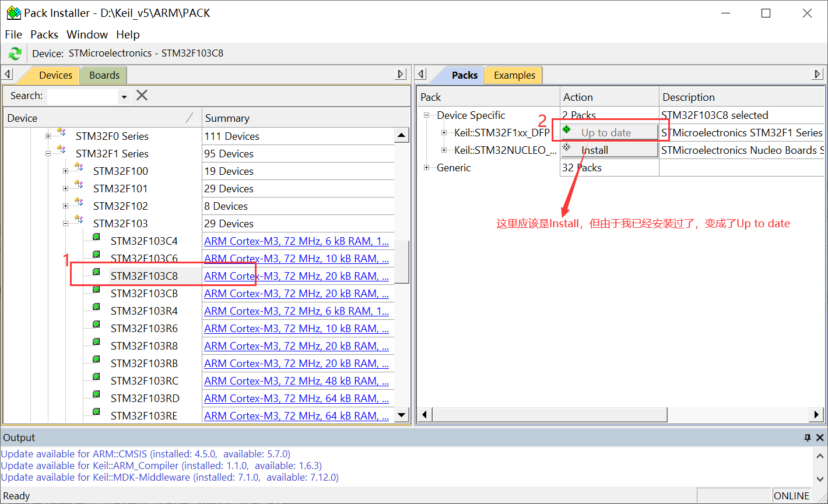Click chip icon of STM32F103R6

pos(96,325)
